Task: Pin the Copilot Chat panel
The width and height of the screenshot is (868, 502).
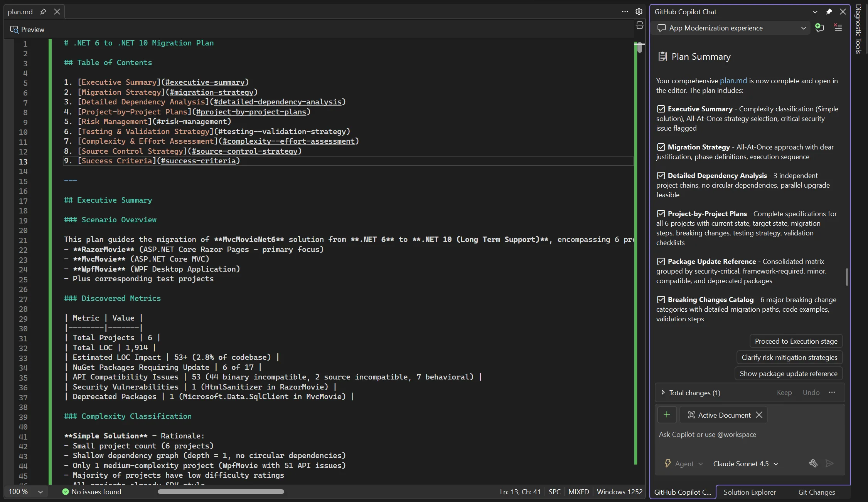Action: click(829, 12)
